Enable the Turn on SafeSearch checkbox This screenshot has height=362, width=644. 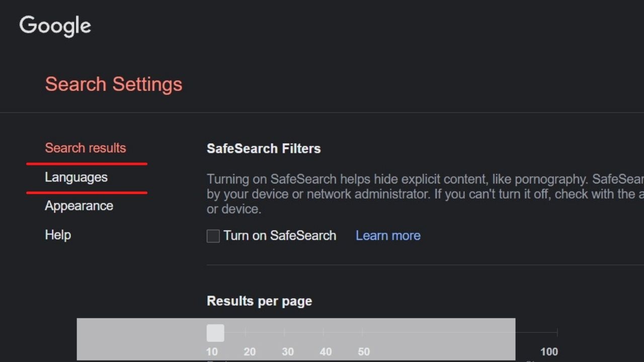pyautogui.click(x=213, y=236)
